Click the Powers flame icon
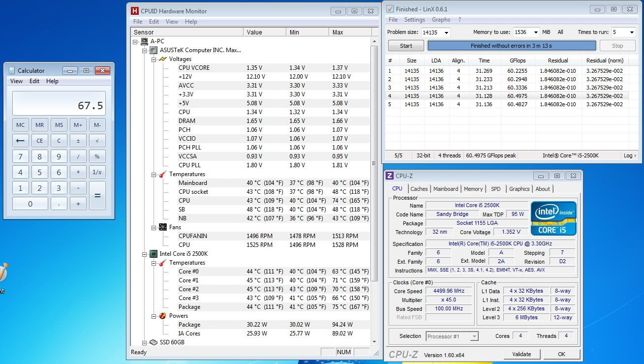This screenshot has height=364, width=644. [x=163, y=316]
